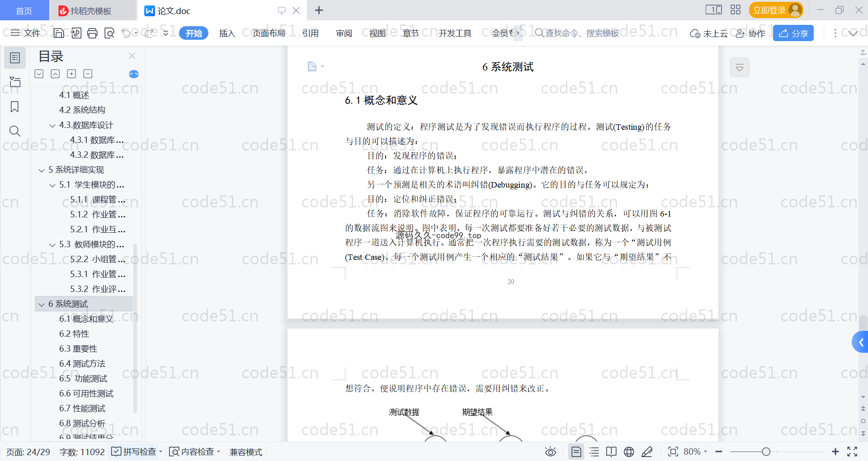Select the 开始 ribbon tab
868x461 pixels.
click(193, 33)
